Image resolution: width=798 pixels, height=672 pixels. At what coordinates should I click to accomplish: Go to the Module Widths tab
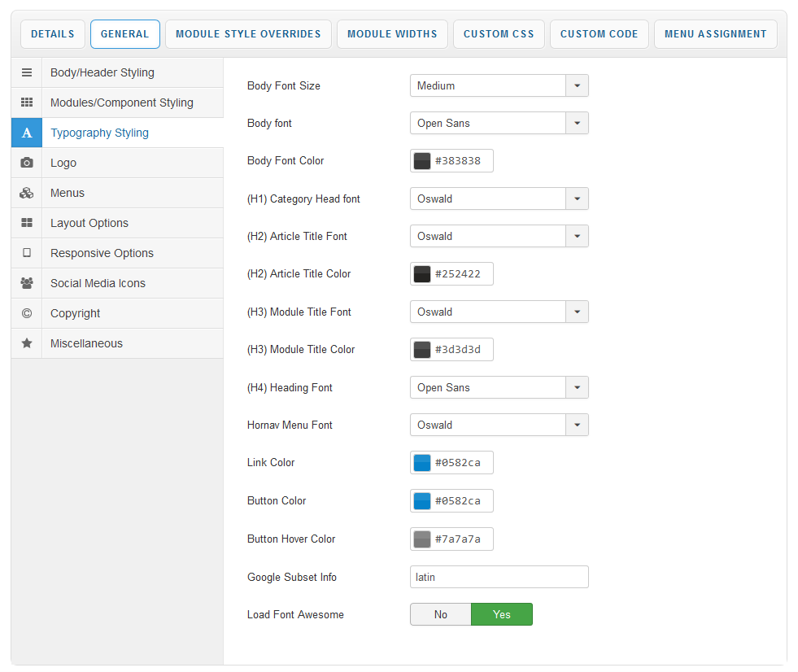pos(392,34)
